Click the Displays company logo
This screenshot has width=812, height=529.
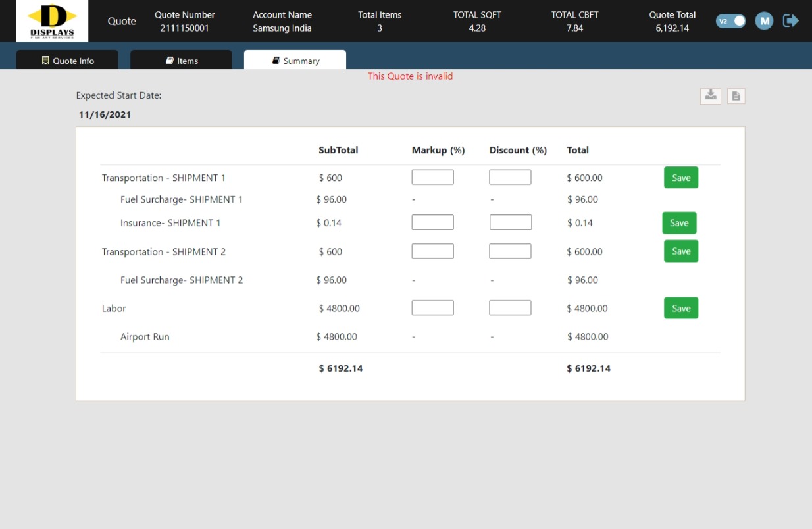coord(52,21)
